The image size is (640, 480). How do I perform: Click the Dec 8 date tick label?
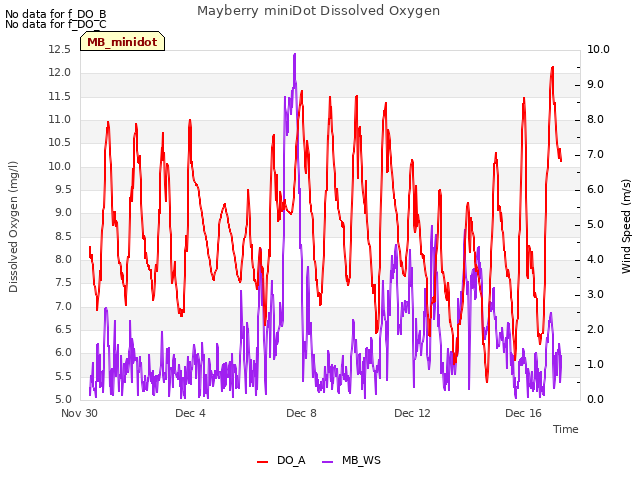(301, 413)
